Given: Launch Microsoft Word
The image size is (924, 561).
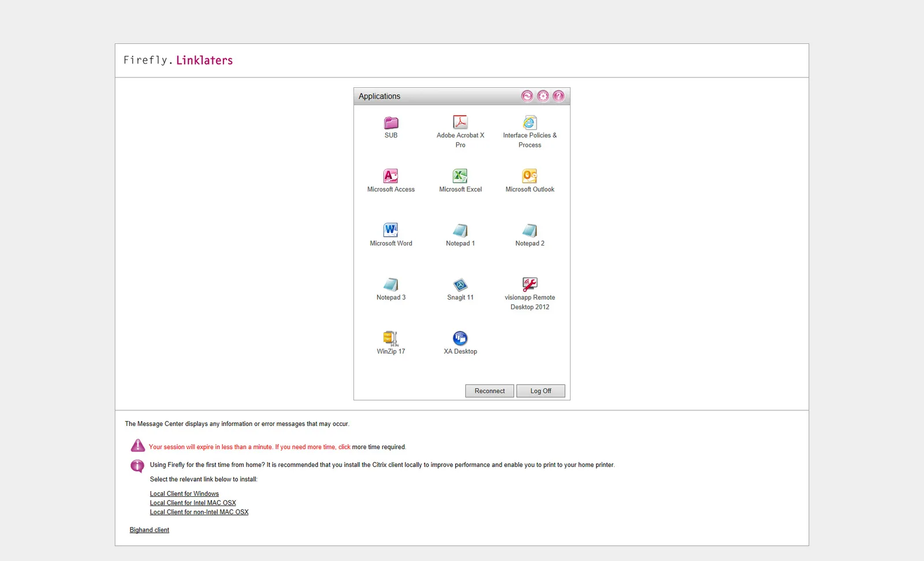Looking at the screenshot, I should coord(391,235).
